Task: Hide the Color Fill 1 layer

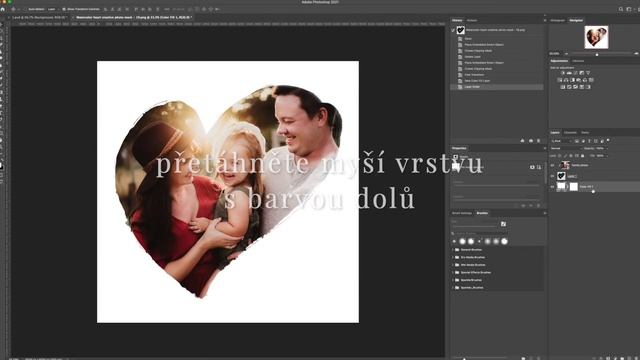Action: click(552, 187)
